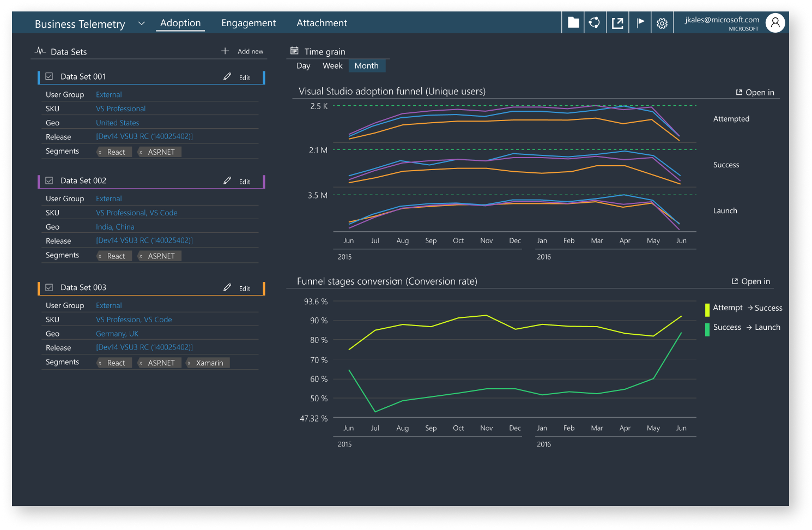Image resolution: width=812 pixels, height=530 pixels.
Task: Uncheck Data Set 002 checkbox
Action: [49, 180]
